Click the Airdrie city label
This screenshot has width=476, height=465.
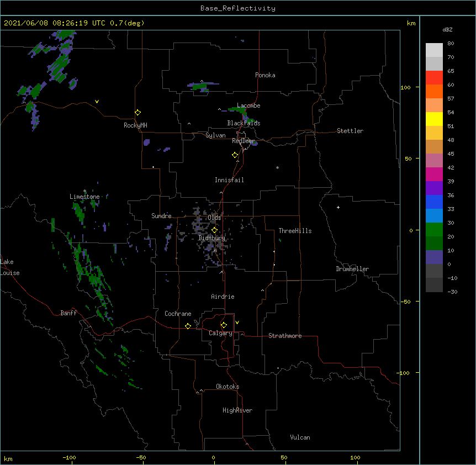click(223, 297)
